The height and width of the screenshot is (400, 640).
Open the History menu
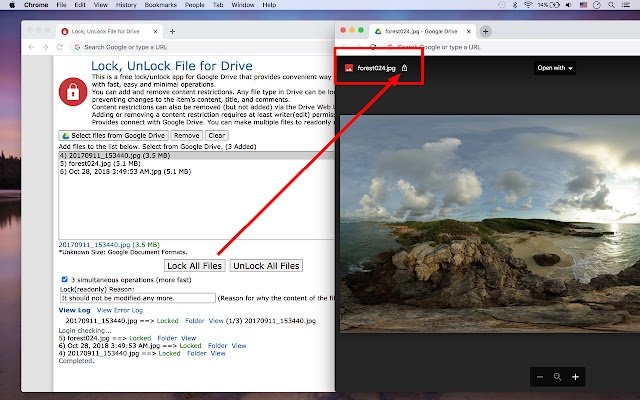[126, 5]
